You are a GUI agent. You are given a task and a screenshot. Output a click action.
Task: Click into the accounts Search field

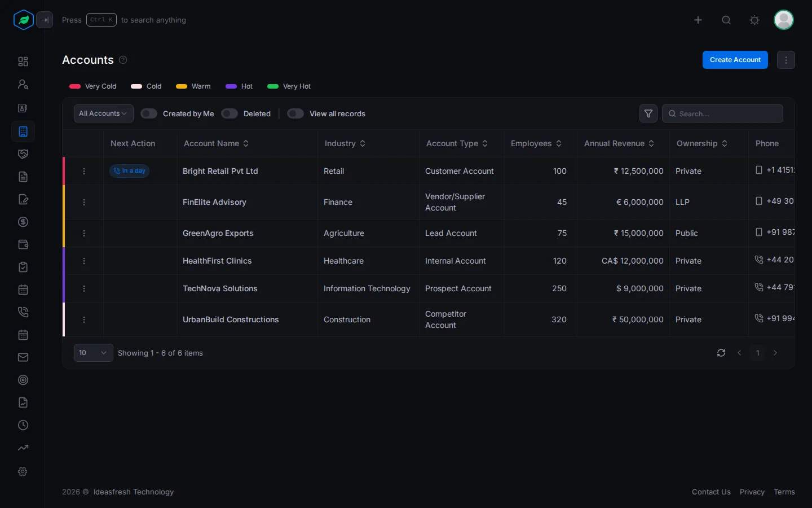point(722,113)
